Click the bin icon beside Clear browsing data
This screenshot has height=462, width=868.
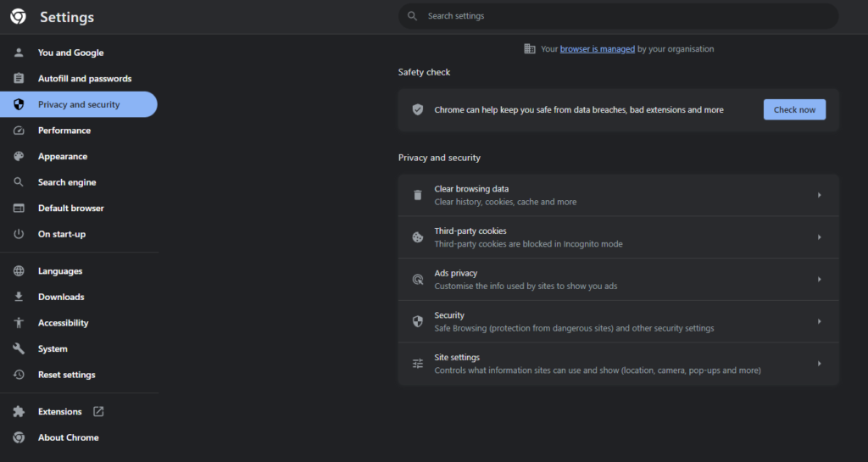pos(417,195)
